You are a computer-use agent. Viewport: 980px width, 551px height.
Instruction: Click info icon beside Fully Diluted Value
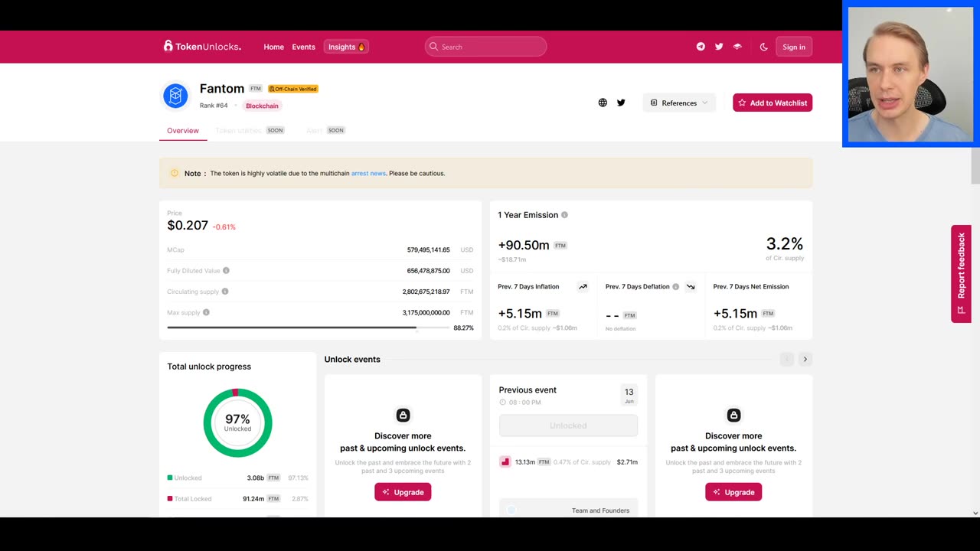tap(226, 271)
